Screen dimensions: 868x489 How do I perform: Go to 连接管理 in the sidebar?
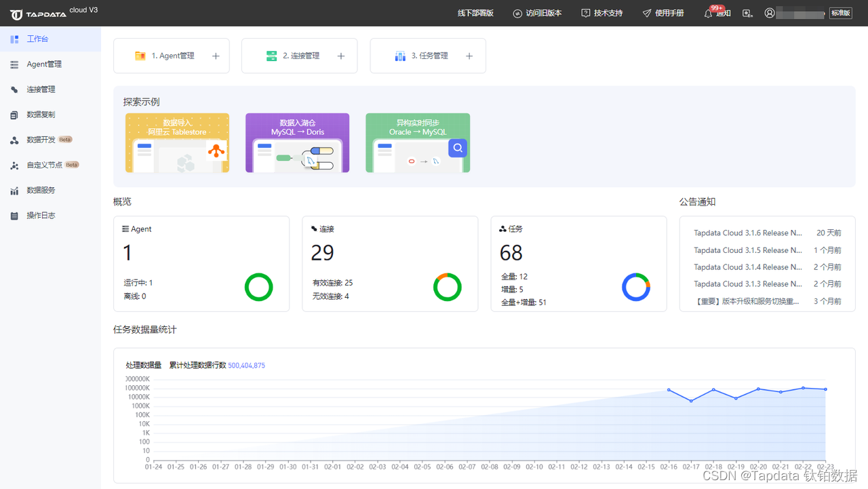pos(50,90)
